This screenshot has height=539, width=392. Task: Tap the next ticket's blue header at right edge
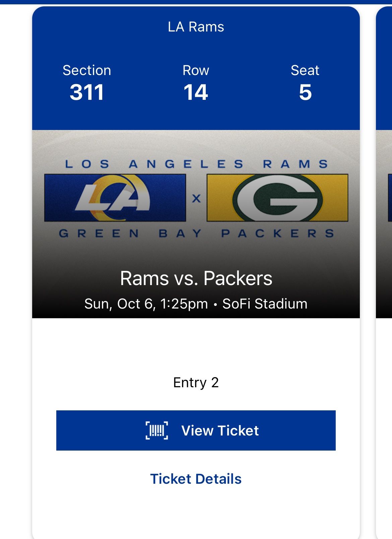pos(384,67)
